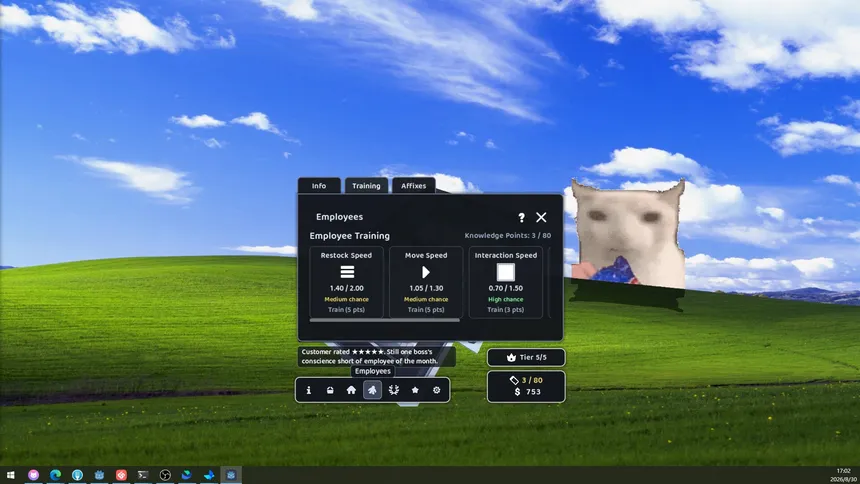Click the Restock Speed bars icon
Viewport: 860px width, 484px height.
coord(347,272)
